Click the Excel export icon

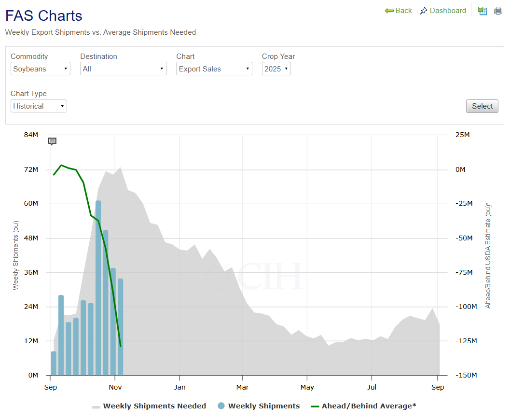coord(482,11)
